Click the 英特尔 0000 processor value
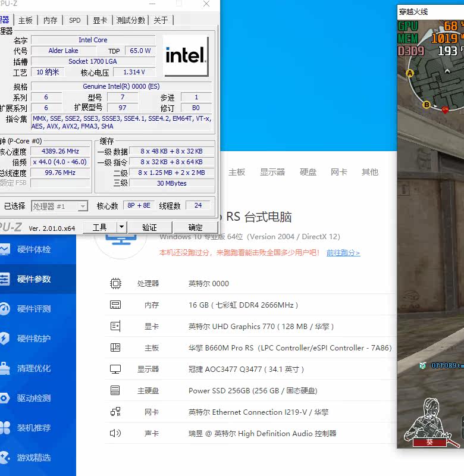 [208, 284]
